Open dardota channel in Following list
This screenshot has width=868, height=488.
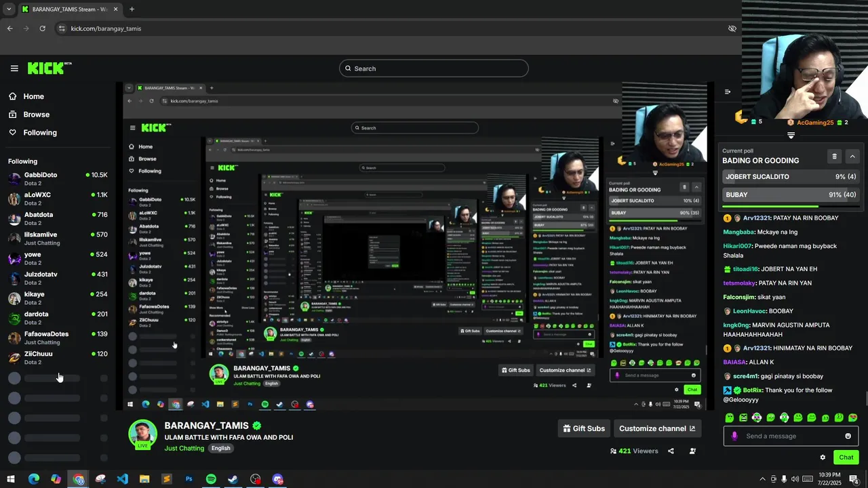(x=58, y=318)
